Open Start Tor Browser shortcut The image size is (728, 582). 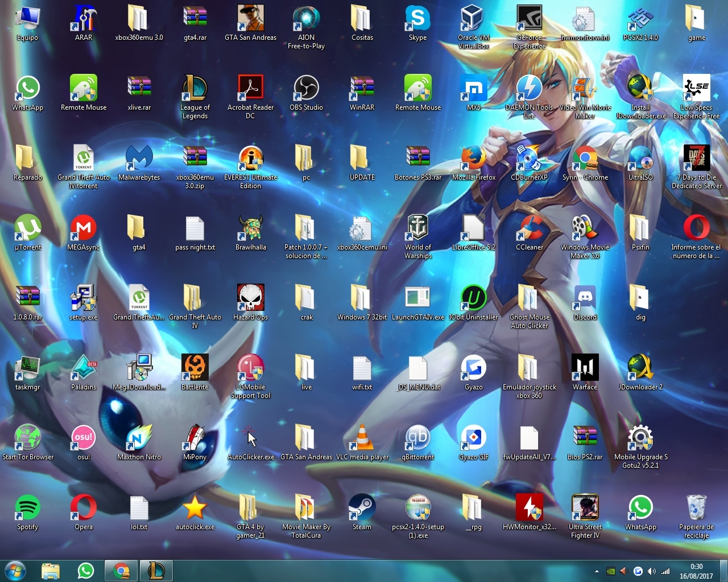click(28, 437)
